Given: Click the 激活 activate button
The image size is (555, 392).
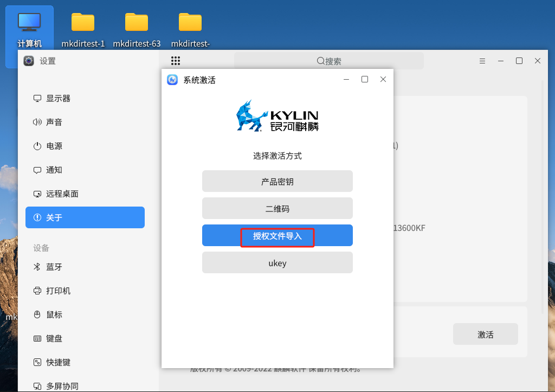Looking at the screenshot, I should 485,334.
